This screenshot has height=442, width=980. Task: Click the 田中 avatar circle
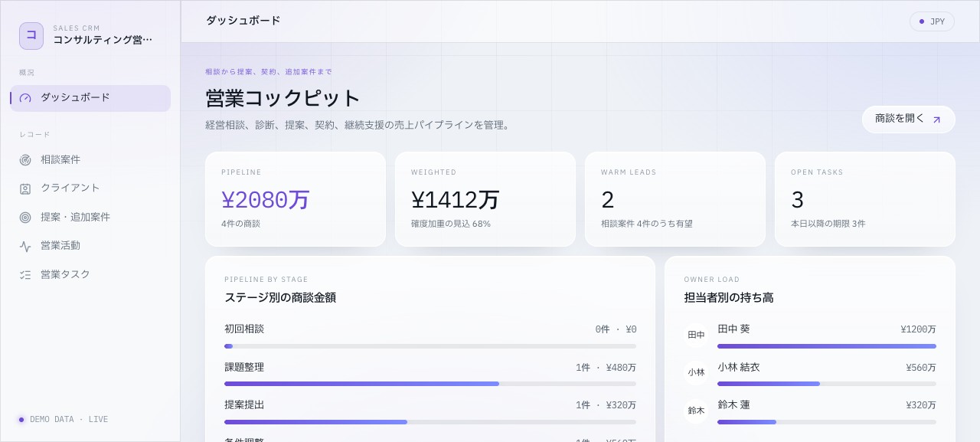(x=696, y=335)
